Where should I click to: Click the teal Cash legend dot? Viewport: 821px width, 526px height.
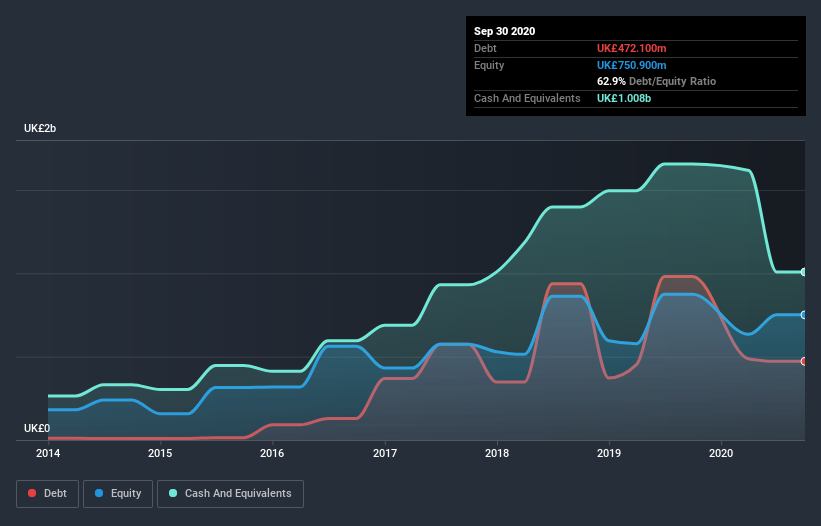[x=173, y=493]
